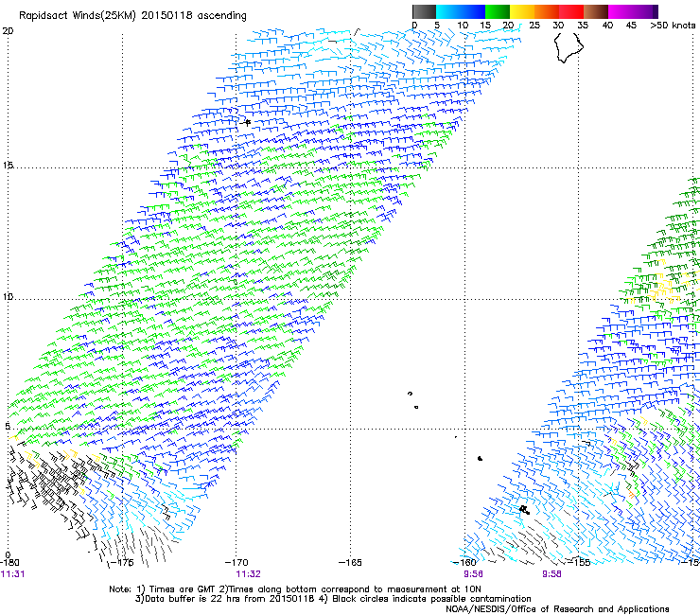Screen dimensions: 700x615
Task: Click the "30" legend scale label
Action: pos(558,26)
